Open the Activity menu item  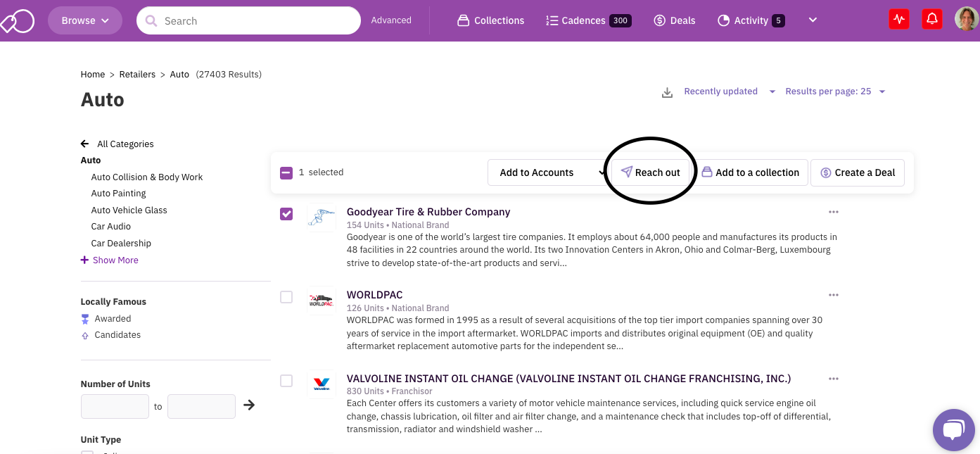[751, 20]
